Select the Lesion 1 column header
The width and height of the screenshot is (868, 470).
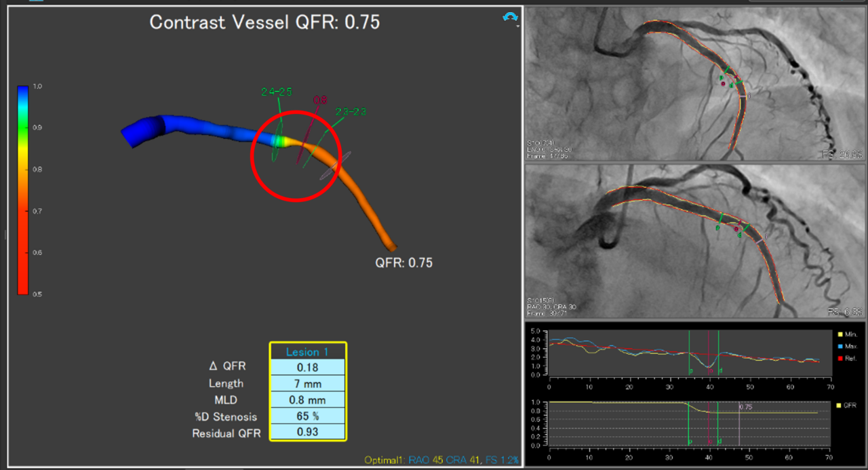click(x=308, y=351)
